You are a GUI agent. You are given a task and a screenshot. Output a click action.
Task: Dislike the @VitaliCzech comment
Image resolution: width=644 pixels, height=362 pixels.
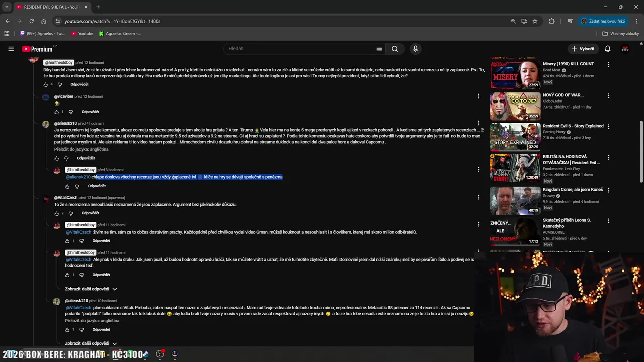coord(70,213)
